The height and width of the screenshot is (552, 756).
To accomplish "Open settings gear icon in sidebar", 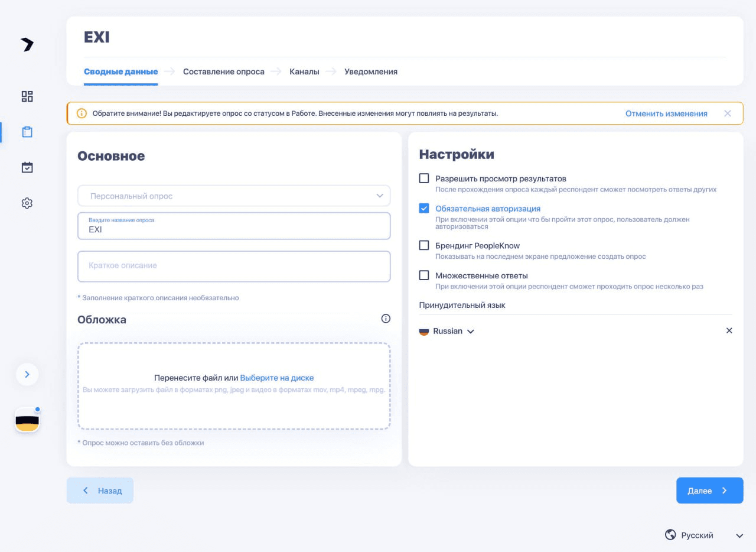I will pos(27,203).
